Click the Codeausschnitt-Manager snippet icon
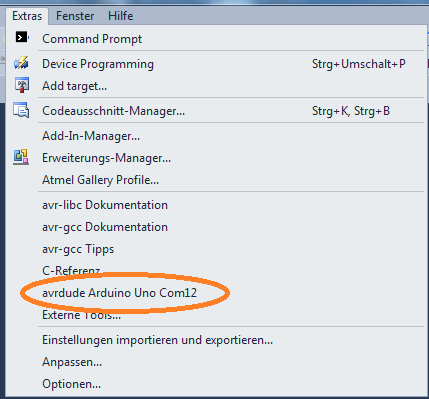The width and height of the screenshot is (429, 399). point(21,110)
